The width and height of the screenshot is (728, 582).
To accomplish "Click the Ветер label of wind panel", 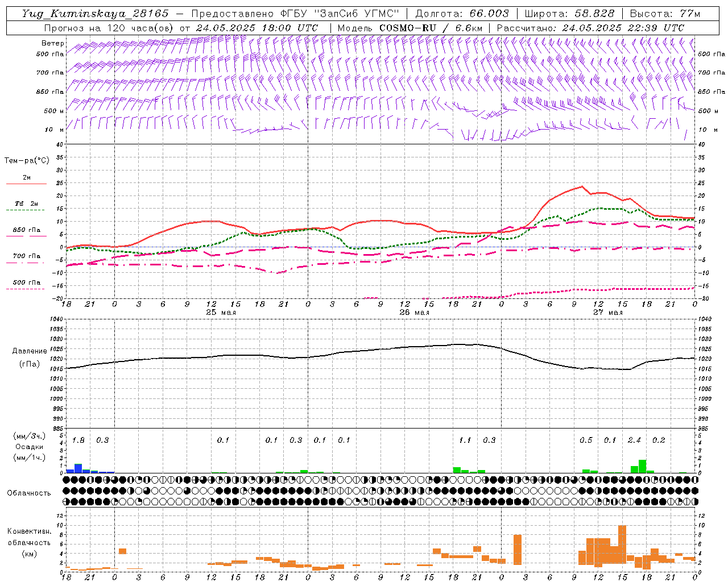I will coord(53,43).
